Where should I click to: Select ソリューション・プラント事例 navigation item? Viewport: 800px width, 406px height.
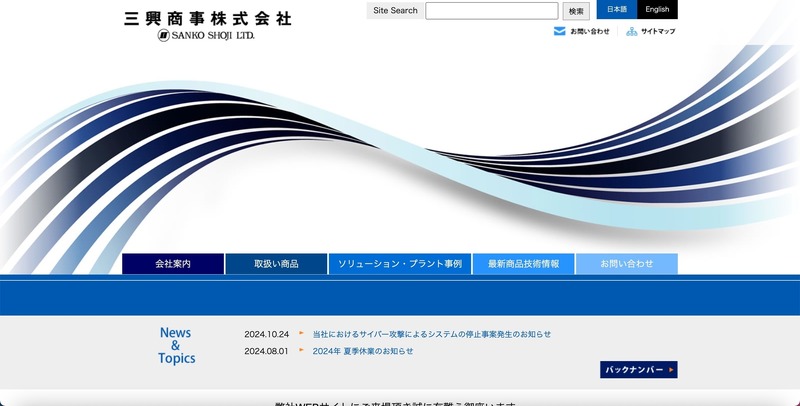(399, 264)
